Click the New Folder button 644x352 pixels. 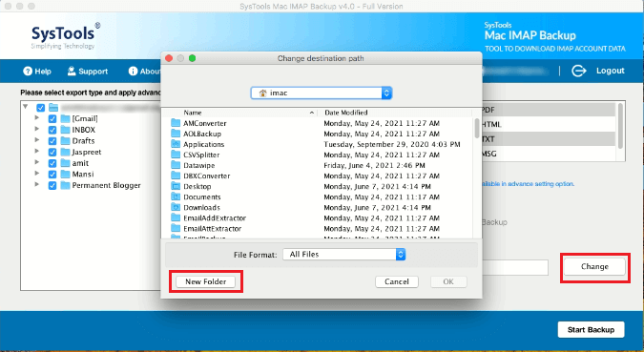click(206, 281)
